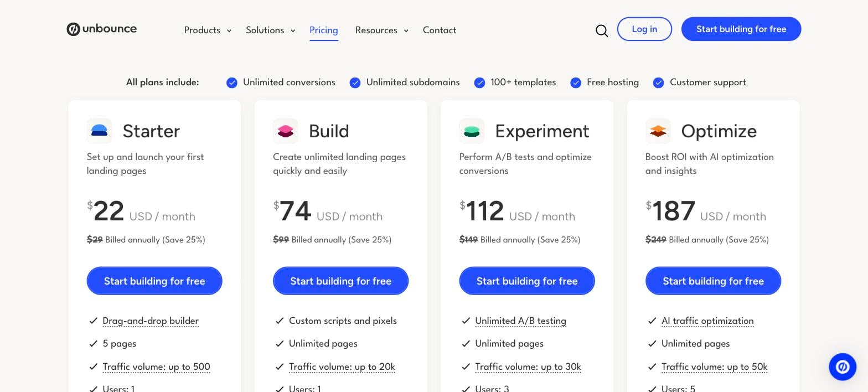The image size is (868, 392).
Task: Click the Free hosting check icon
Action: point(576,82)
